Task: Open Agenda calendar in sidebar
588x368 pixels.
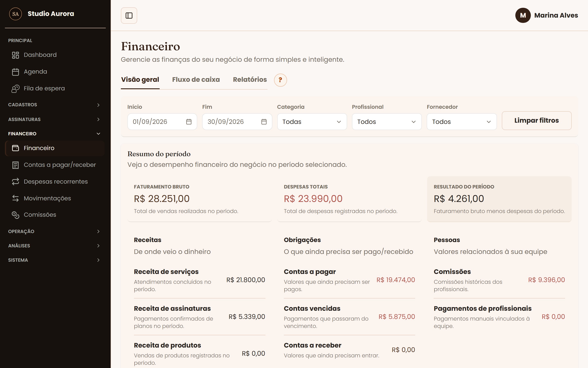Action: coord(55,72)
